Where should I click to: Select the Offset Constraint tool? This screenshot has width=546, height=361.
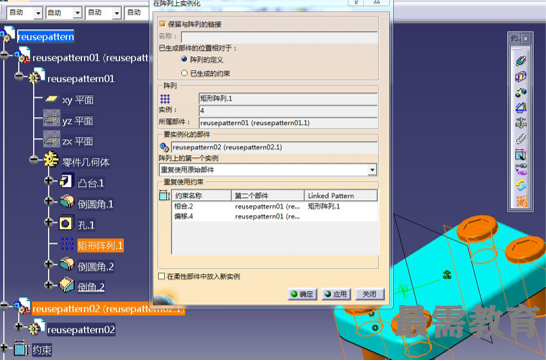(521, 92)
